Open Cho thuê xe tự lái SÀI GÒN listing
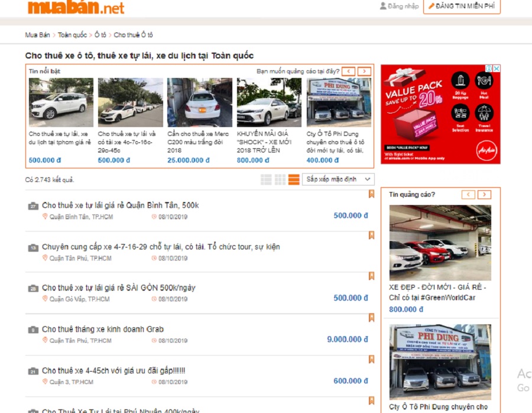The image size is (532, 413). click(119, 288)
